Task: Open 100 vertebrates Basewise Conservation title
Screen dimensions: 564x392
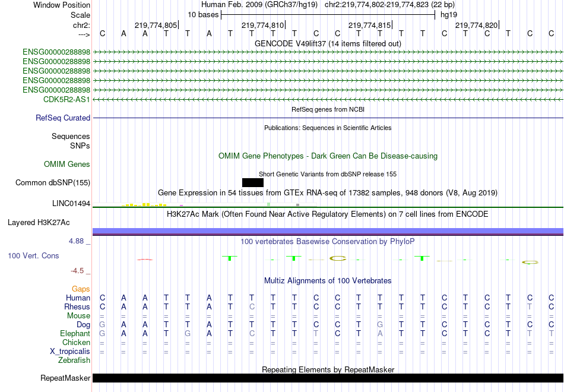Action: click(x=328, y=242)
